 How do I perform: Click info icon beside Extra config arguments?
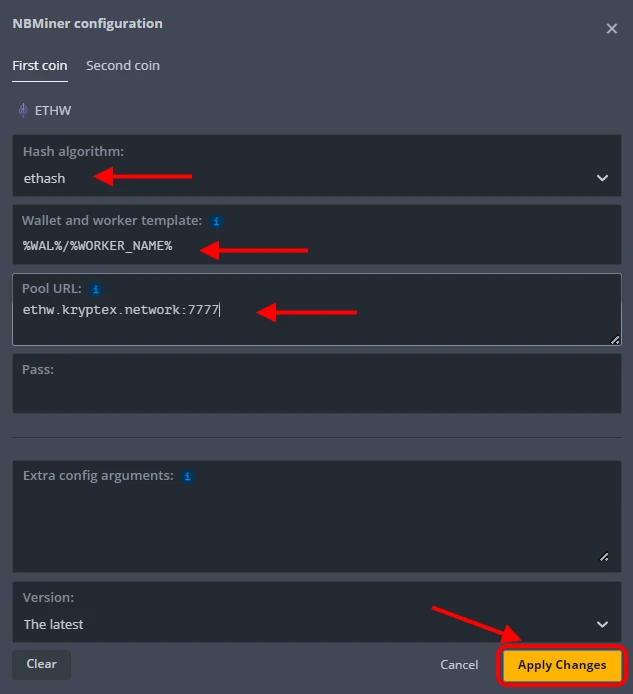click(187, 476)
